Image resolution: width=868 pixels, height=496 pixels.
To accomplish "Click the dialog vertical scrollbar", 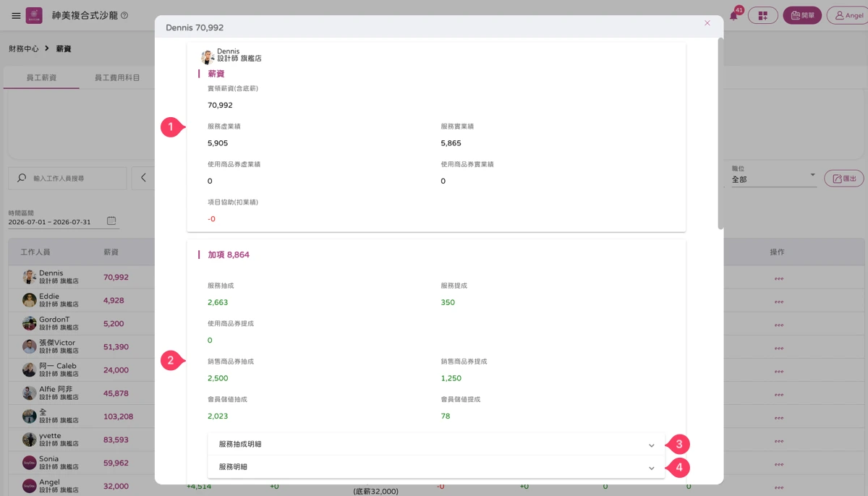I will point(720,134).
